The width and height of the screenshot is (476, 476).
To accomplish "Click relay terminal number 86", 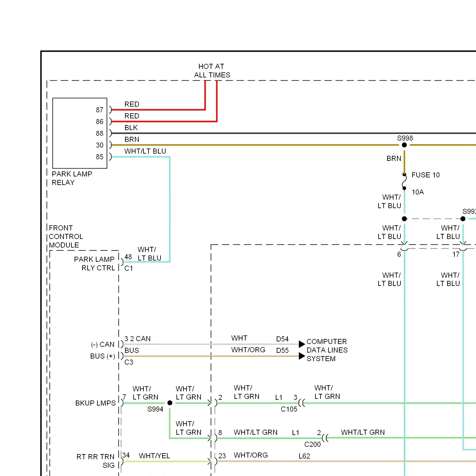I will (100, 122).
